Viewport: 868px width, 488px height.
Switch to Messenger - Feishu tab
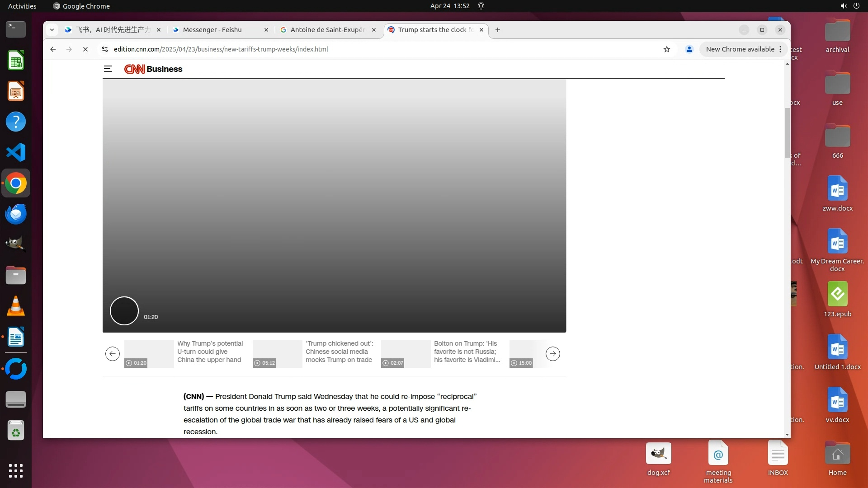212,30
